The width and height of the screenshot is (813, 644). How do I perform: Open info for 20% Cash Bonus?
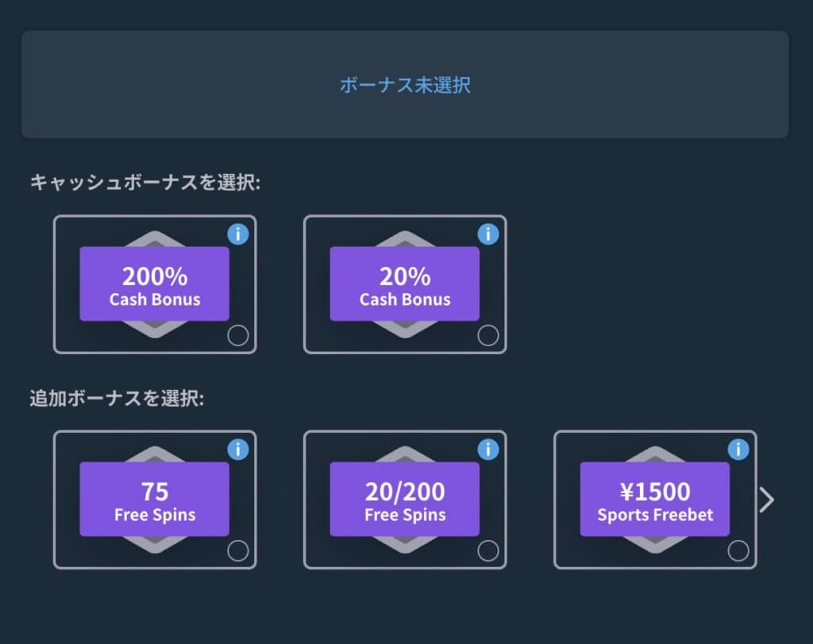coord(488,234)
